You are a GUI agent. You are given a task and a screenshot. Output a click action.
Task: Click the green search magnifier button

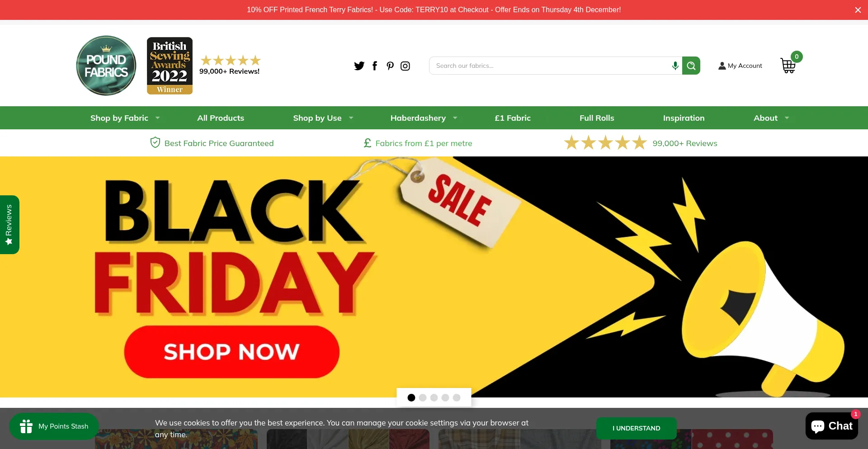691,66
